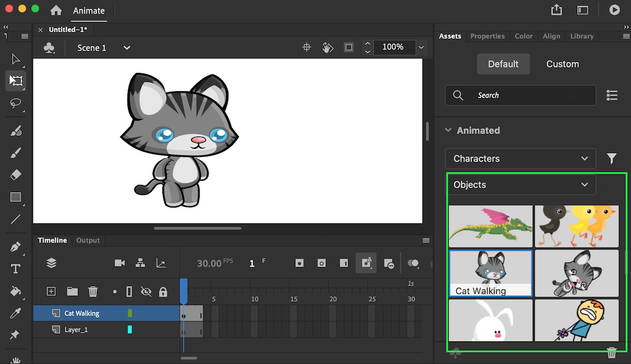Click the filter funnel icon in Assets
This screenshot has height=364, width=631.
point(611,159)
